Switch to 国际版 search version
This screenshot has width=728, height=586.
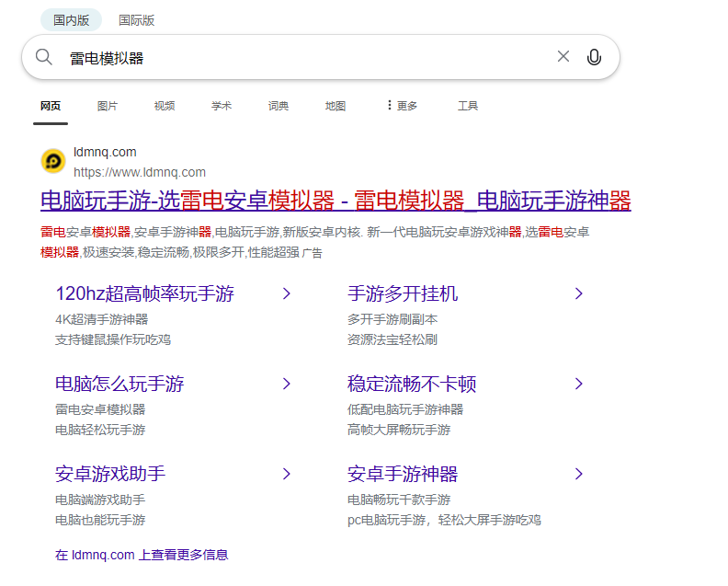pyautogui.click(x=136, y=19)
